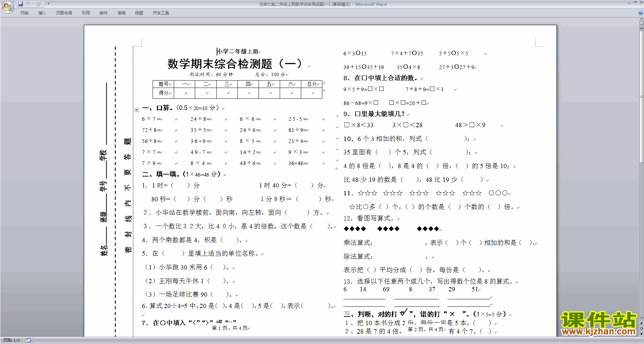Click the problem 72÷8=
The height and width of the screenshot is (344, 644).
point(152,130)
